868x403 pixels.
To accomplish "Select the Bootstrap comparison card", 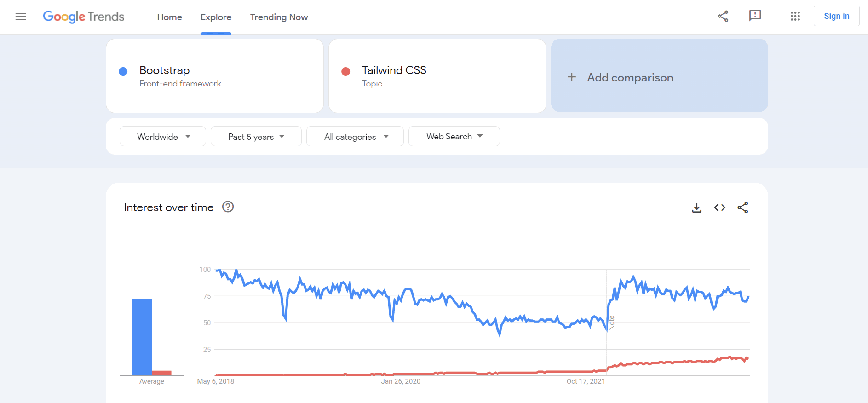I will [x=214, y=76].
